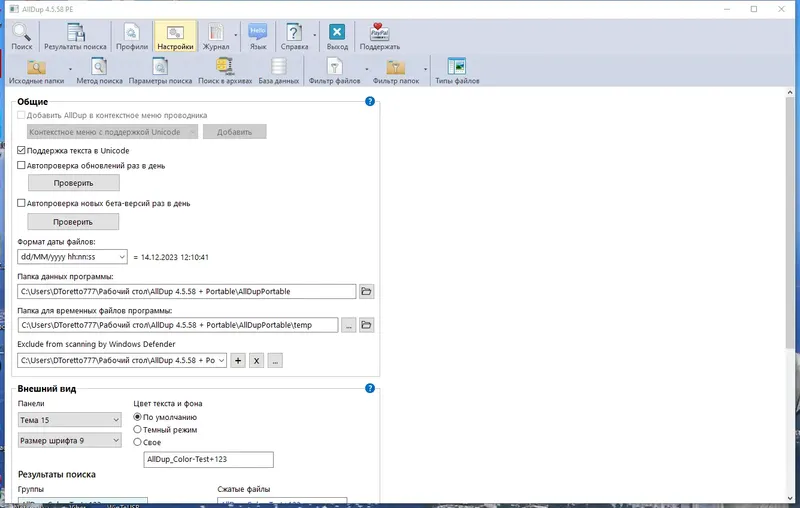Click the Поддержать PayPal icon
This screenshot has height=508, width=800.
coord(380,36)
